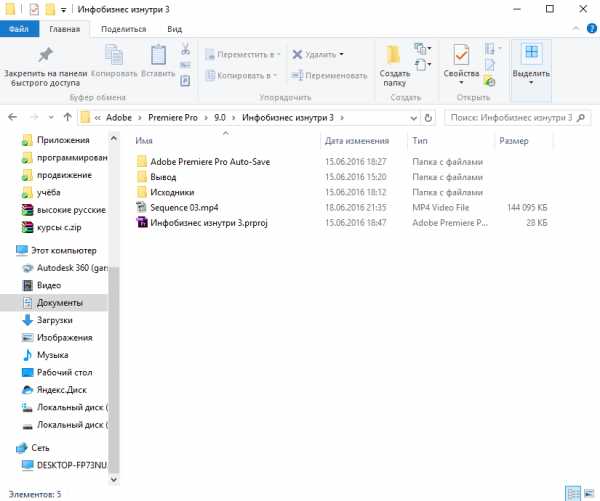Click the scissors Cut icon in ribbon
600x501 pixels.
[x=185, y=49]
